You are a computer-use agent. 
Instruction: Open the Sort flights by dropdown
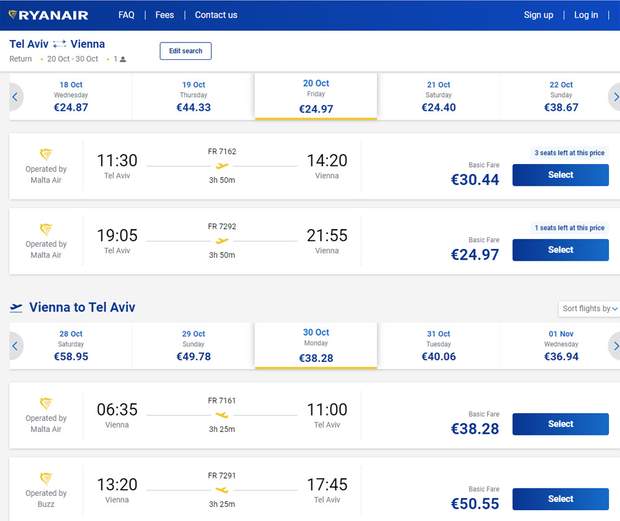pyautogui.click(x=587, y=309)
